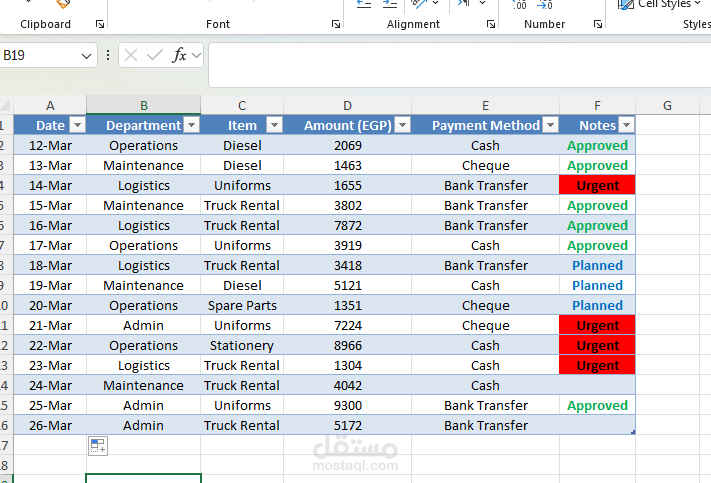Expand the fx function dropdown arrow

tap(196, 55)
